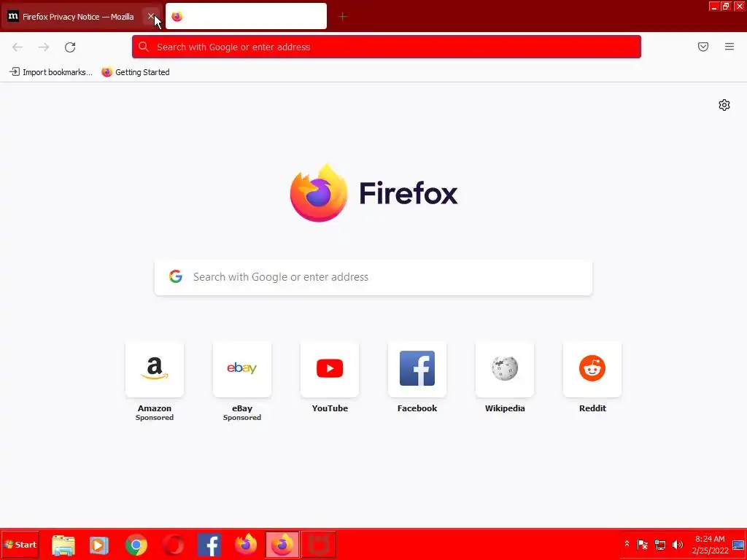Screen dimensions: 747x560
Task: Focus the page's Google search box
Action: click(x=373, y=277)
